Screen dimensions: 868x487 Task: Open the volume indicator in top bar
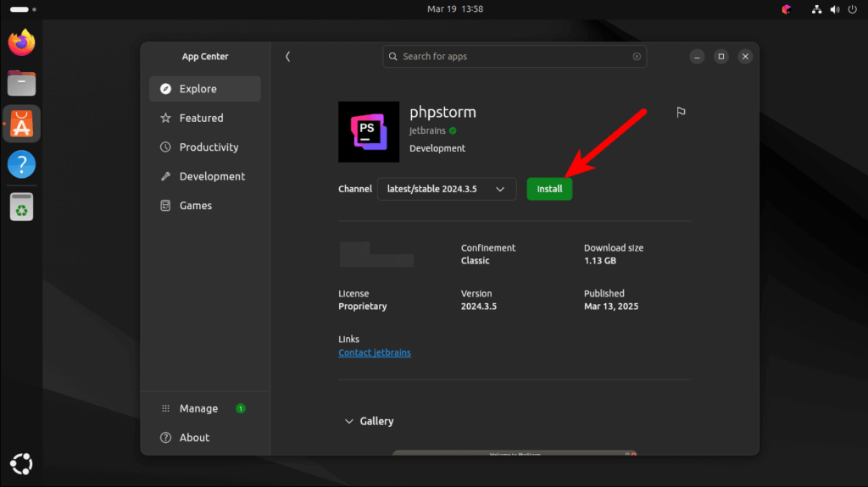(x=835, y=9)
